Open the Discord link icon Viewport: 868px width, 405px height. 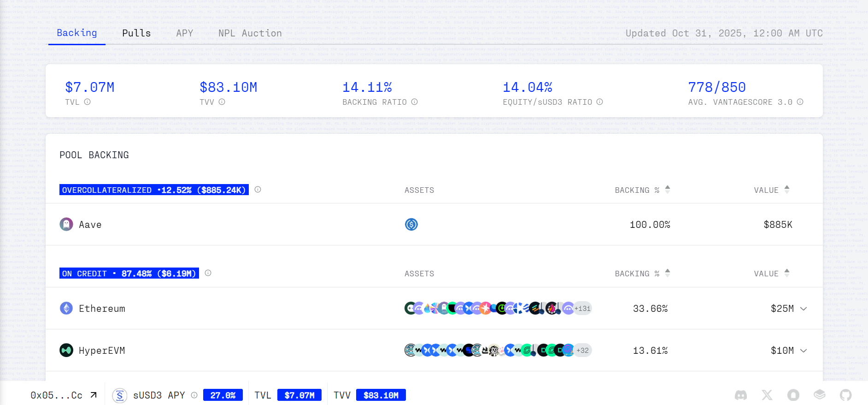[741, 395]
